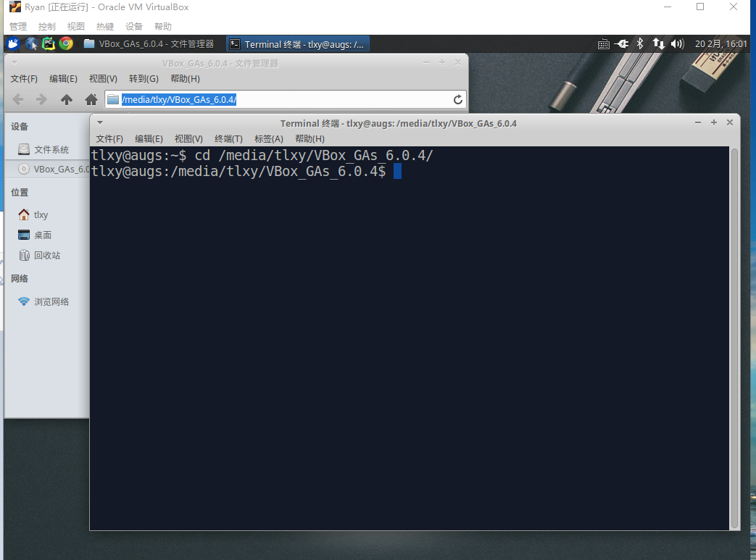Click the panel clock showing 16:01
This screenshot has width=756, height=560.
tap(720, 44)
